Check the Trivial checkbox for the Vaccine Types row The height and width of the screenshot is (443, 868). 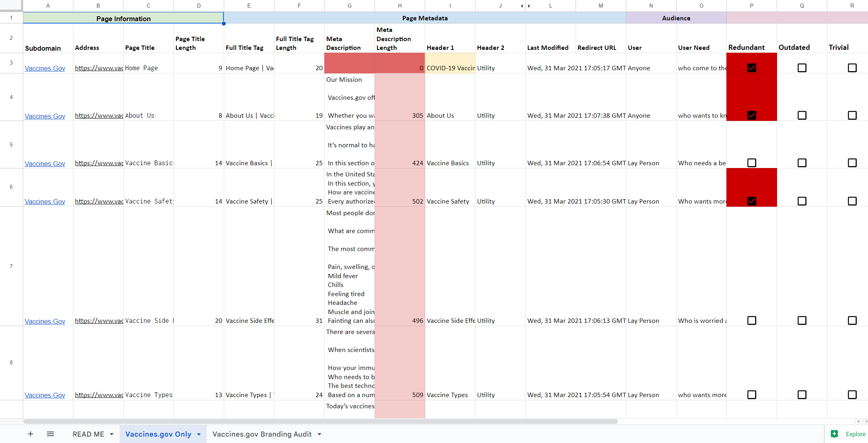coord(852,395)
